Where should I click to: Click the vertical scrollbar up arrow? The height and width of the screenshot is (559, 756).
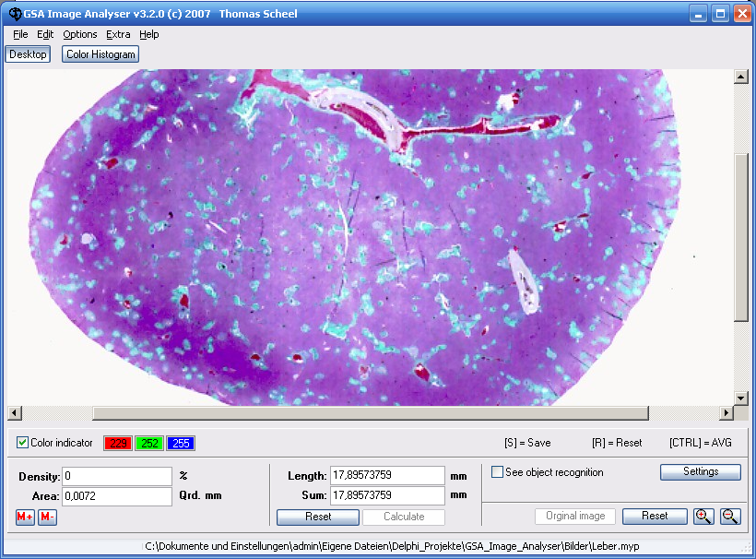point(741,77)
